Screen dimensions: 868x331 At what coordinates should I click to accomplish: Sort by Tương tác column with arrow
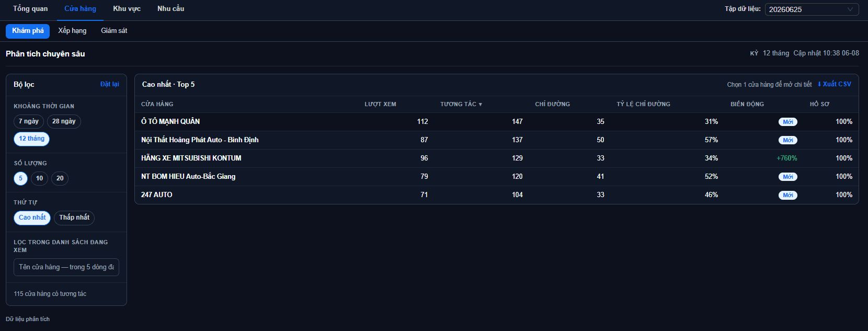pyautogui.click(x=461, y=104)
